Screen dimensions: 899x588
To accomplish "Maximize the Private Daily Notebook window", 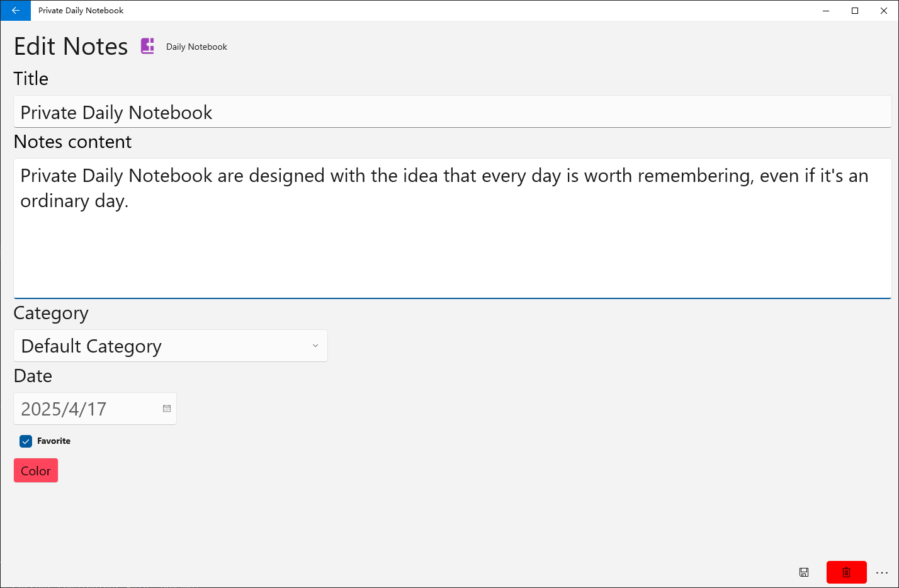I will point(855,11).
